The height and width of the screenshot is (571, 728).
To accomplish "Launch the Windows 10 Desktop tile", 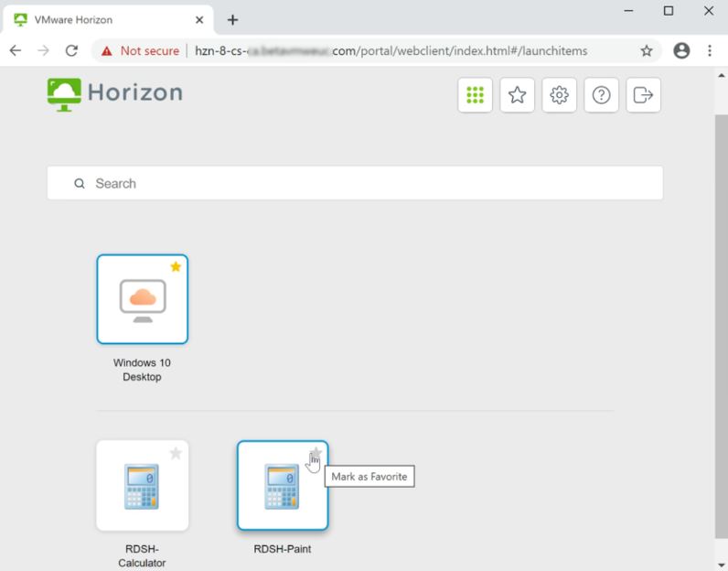I will point(142,299).
